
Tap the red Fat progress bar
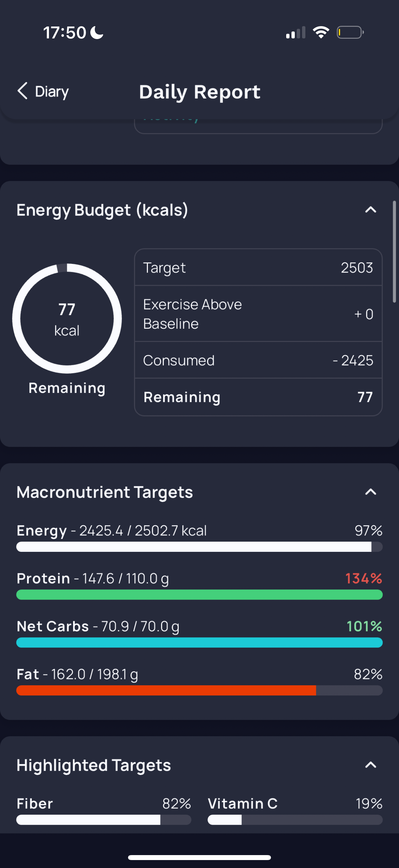[x=199, y=690]
